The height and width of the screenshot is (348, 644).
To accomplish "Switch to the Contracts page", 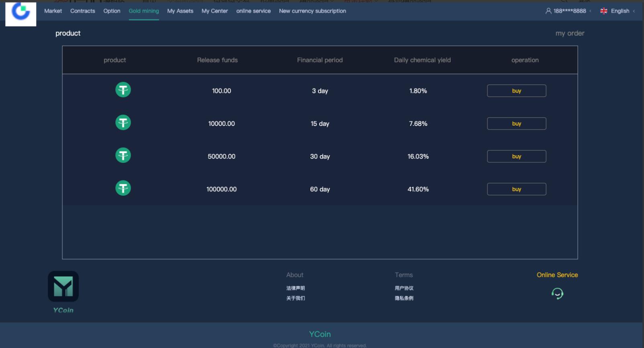I will (x=83, y=11).
